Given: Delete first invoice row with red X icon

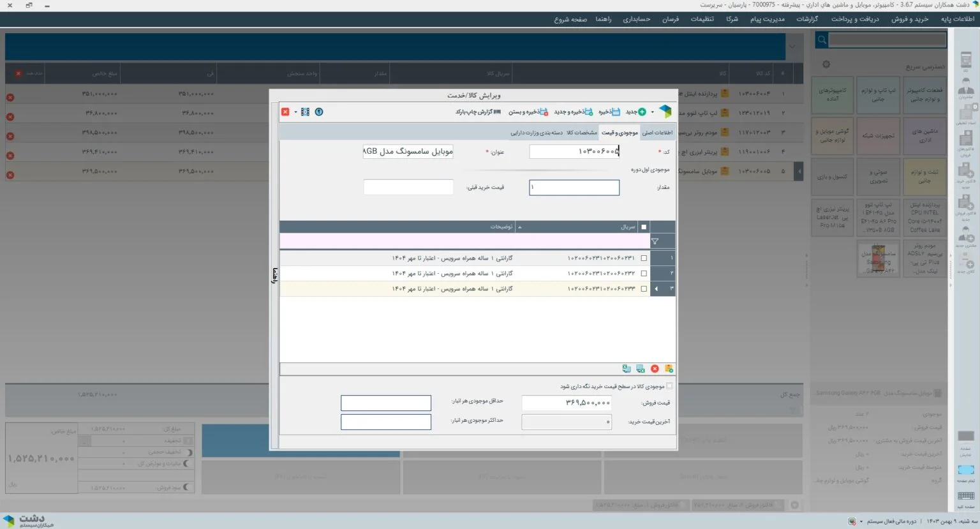Looking at the screenshot, I should [x=10, y=98].
